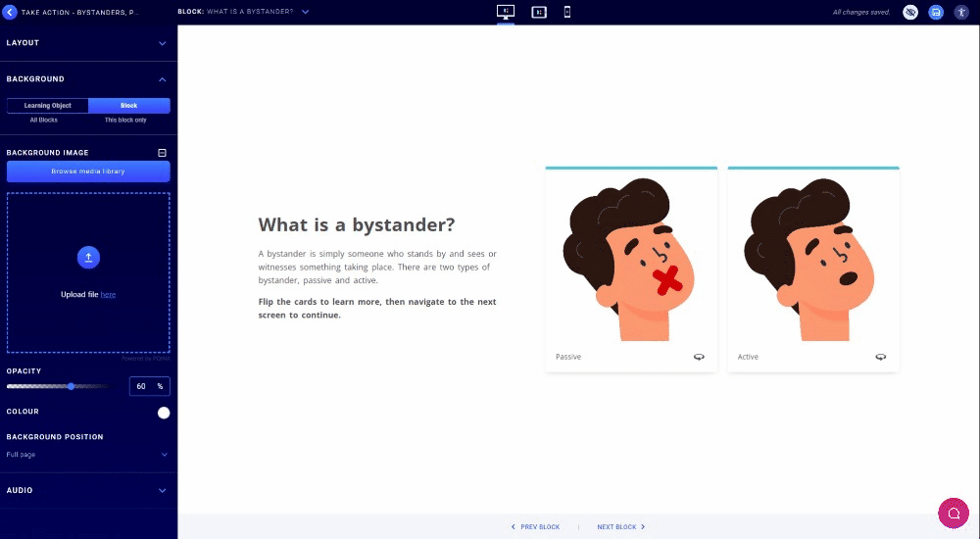Open the Background Position dropdown
The width and height of the screenshot is (980, 539).
click(88, 455)
